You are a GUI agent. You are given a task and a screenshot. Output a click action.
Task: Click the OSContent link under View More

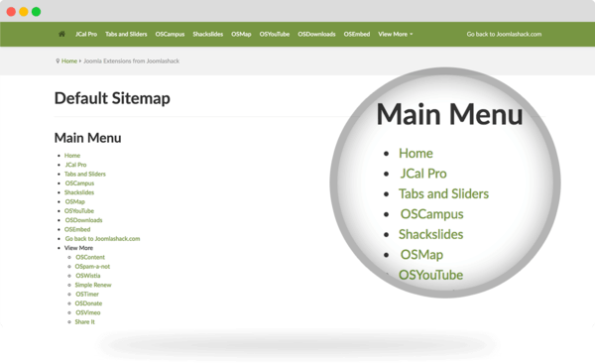90,257
